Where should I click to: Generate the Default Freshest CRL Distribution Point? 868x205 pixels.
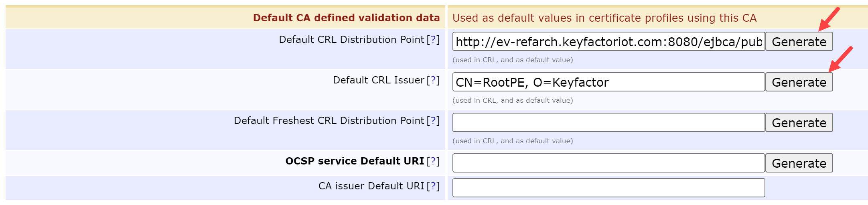(x=799, y=123)
